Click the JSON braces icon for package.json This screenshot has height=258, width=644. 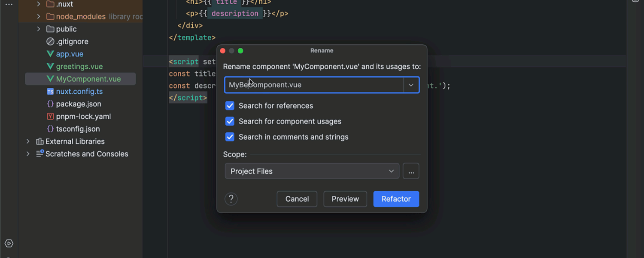[x=50, y=104]
